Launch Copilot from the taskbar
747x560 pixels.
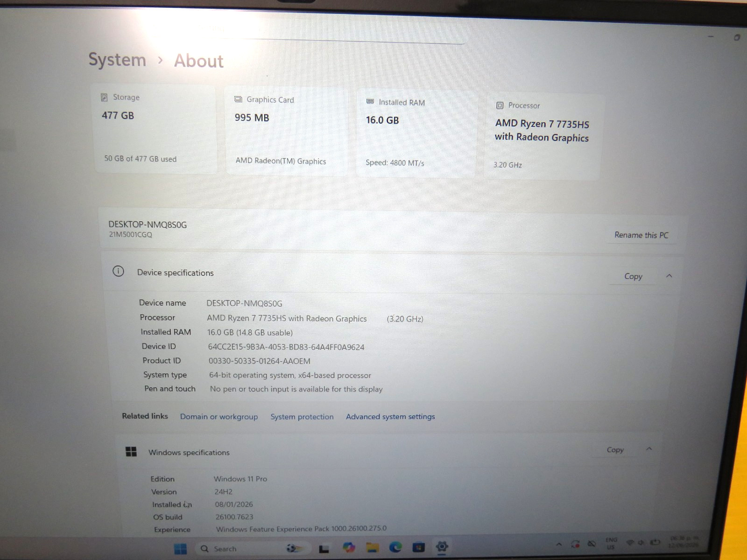click(x=348, y=547)
